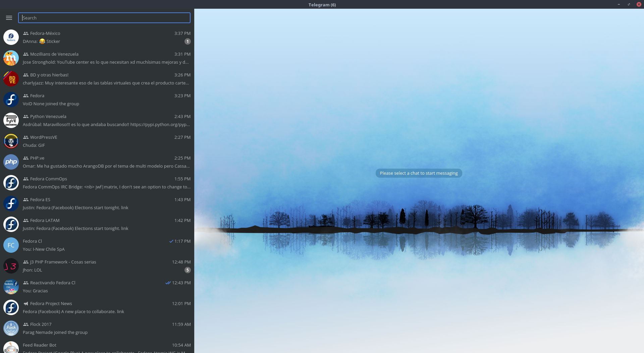
Task: Select 'J3 PHP Framework - Cosas serias' title
Action: click(63, 262)
